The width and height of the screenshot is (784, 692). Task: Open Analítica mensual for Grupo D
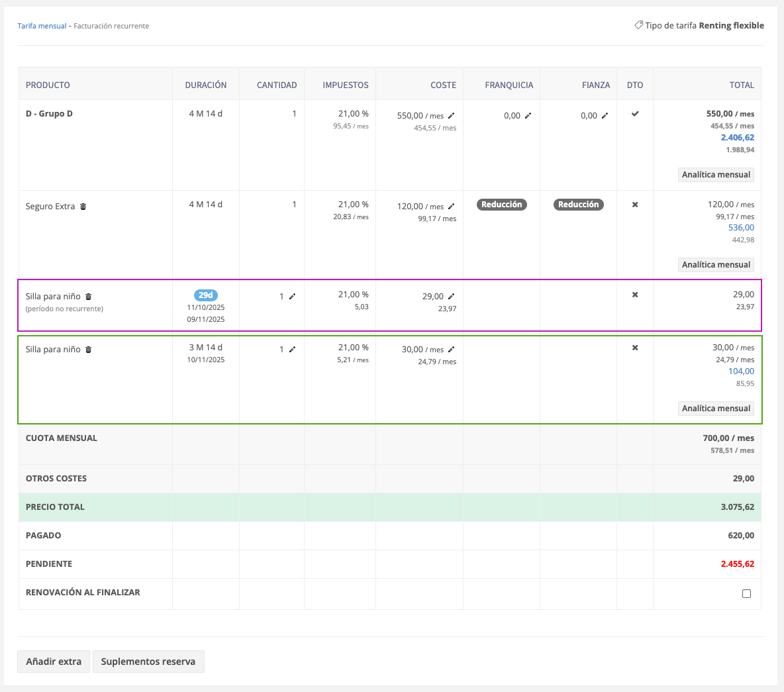coord(716,175)
